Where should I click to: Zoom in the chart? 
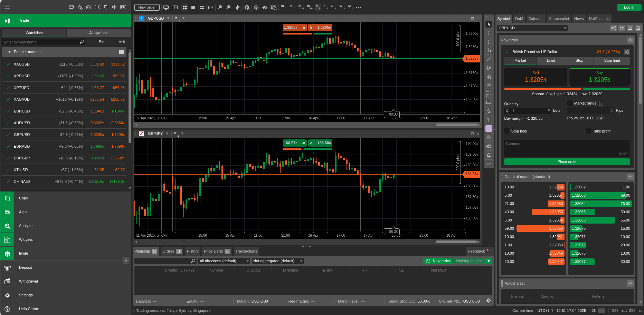click(228, 7)
